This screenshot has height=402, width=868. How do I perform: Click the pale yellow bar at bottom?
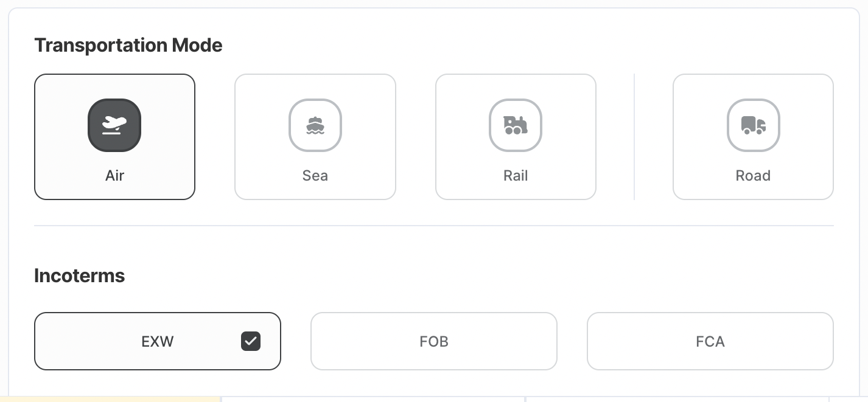[x=110, y=400]
